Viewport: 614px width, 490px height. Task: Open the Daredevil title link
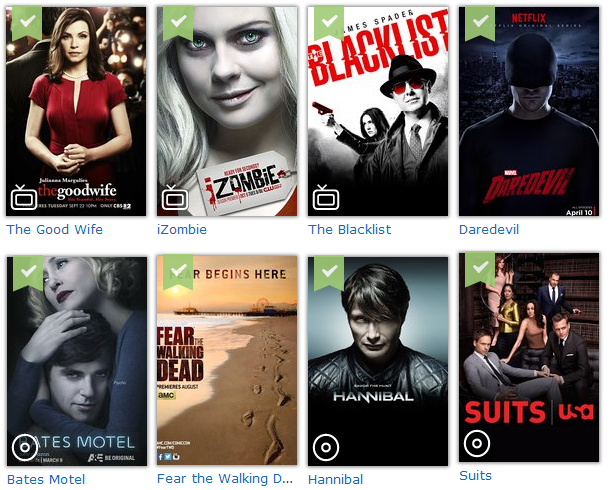[x=489, y=229]
